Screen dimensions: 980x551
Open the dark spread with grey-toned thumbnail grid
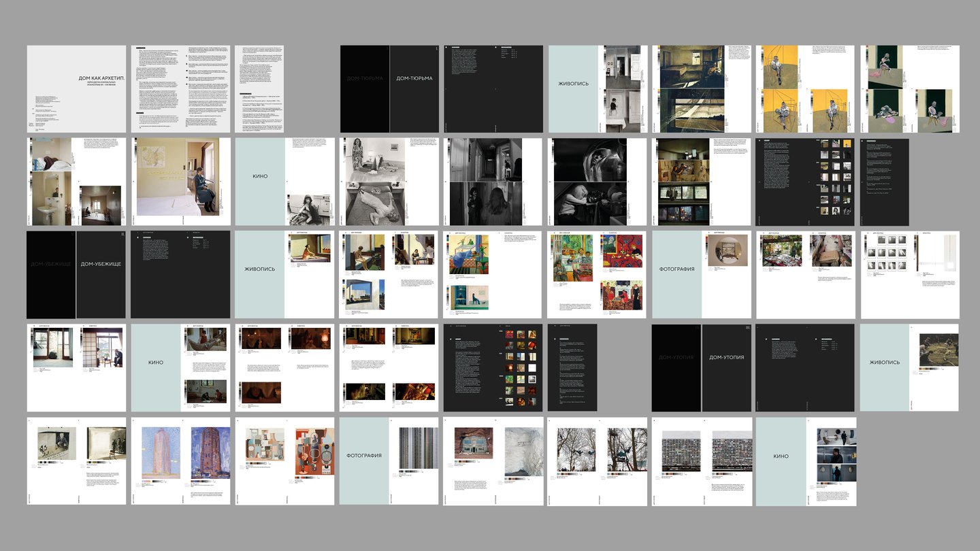click(x=805, y=182)
